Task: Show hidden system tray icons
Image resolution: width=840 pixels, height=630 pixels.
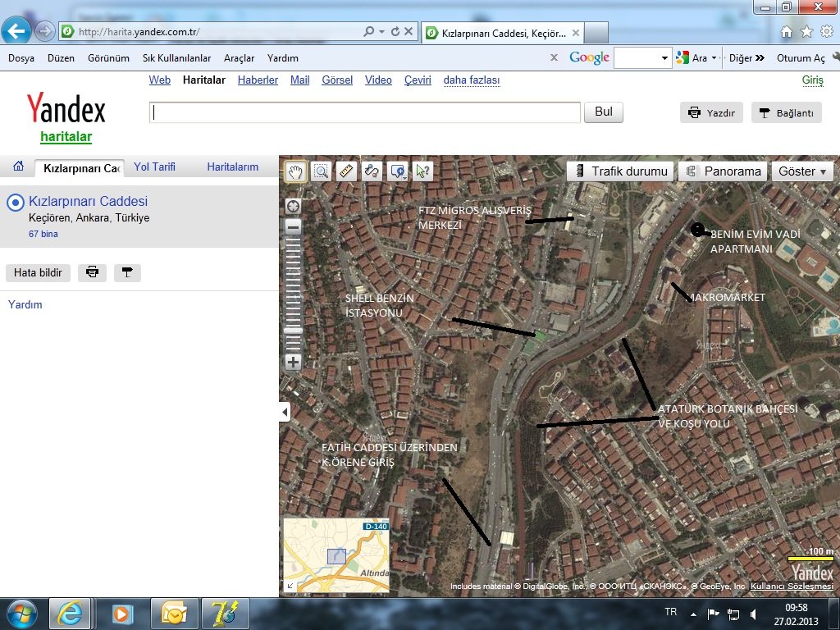Action: [x=694, y=614]
